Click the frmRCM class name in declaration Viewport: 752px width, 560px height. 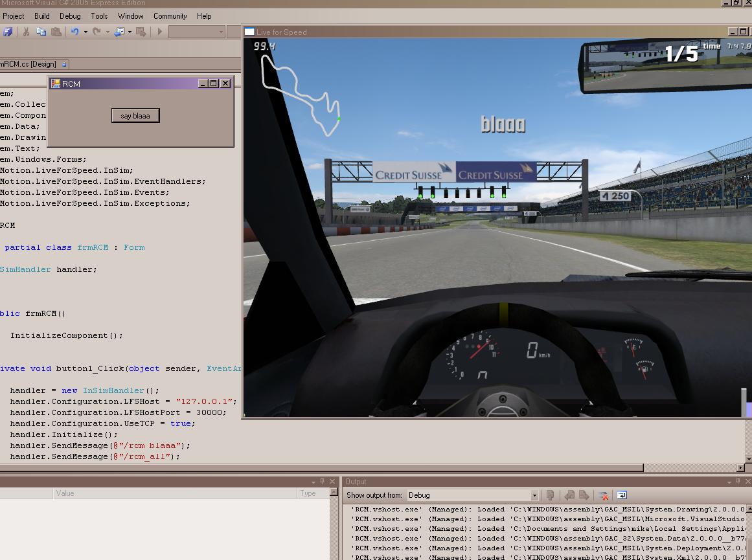click(93, 247)
